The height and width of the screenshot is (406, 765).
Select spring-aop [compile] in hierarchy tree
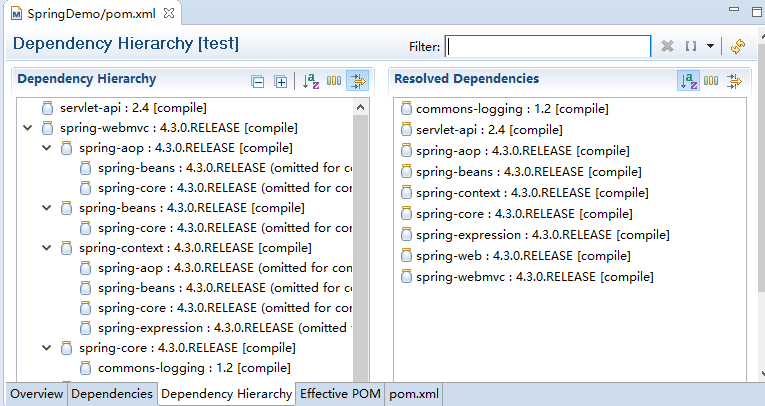point(186,148)
